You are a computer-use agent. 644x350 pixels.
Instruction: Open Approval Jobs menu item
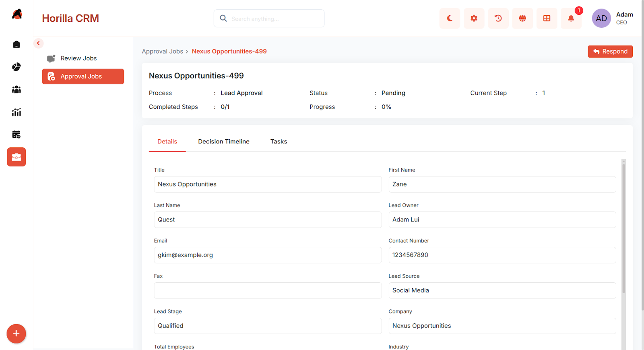coord(83,77)
